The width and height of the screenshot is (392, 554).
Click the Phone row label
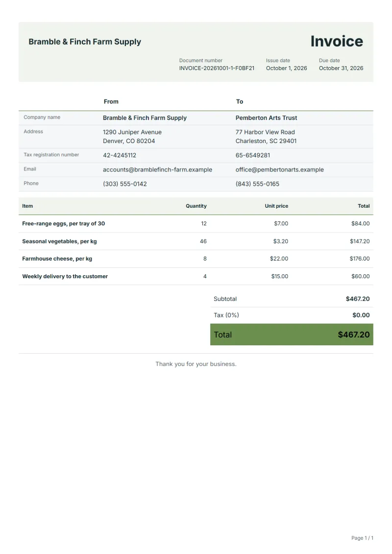[31, 183]
